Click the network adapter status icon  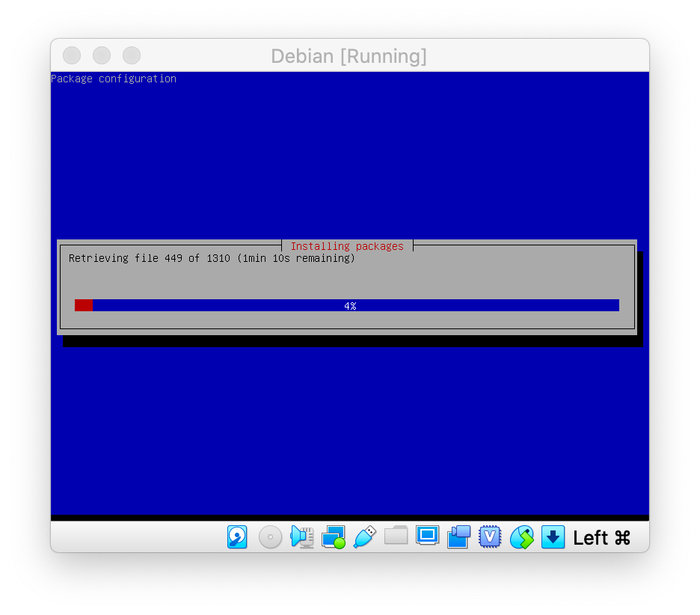[x=333, y=537]
